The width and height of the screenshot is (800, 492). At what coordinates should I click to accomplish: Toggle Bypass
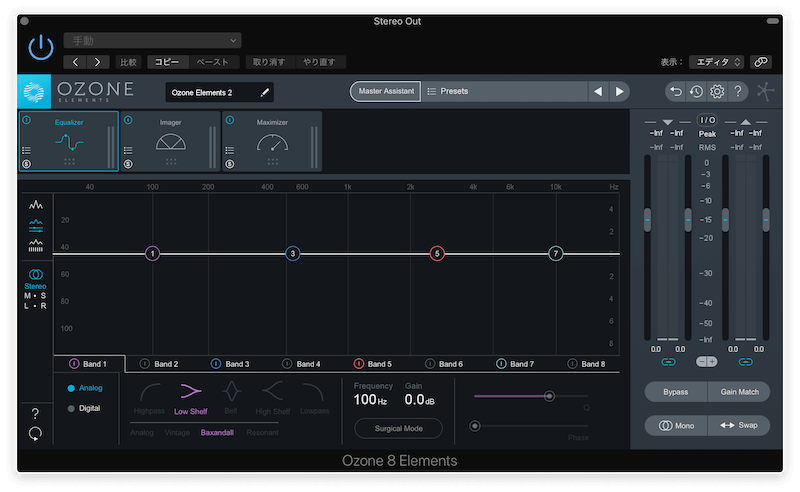[676, 392]
